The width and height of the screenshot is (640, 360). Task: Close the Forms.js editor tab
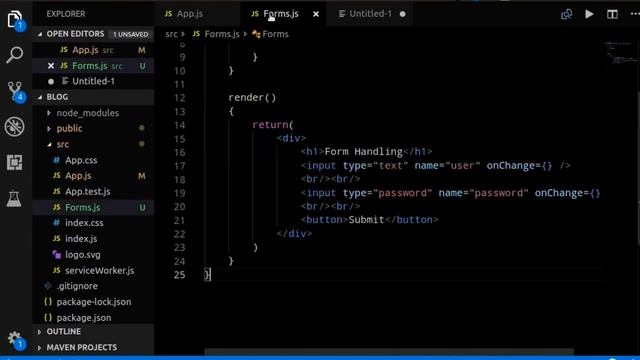316,14
